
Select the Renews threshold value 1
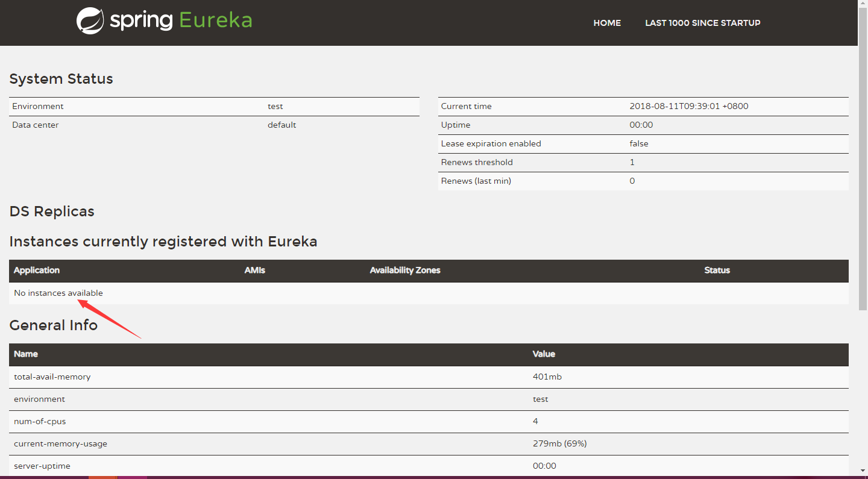tap(632, 162)
